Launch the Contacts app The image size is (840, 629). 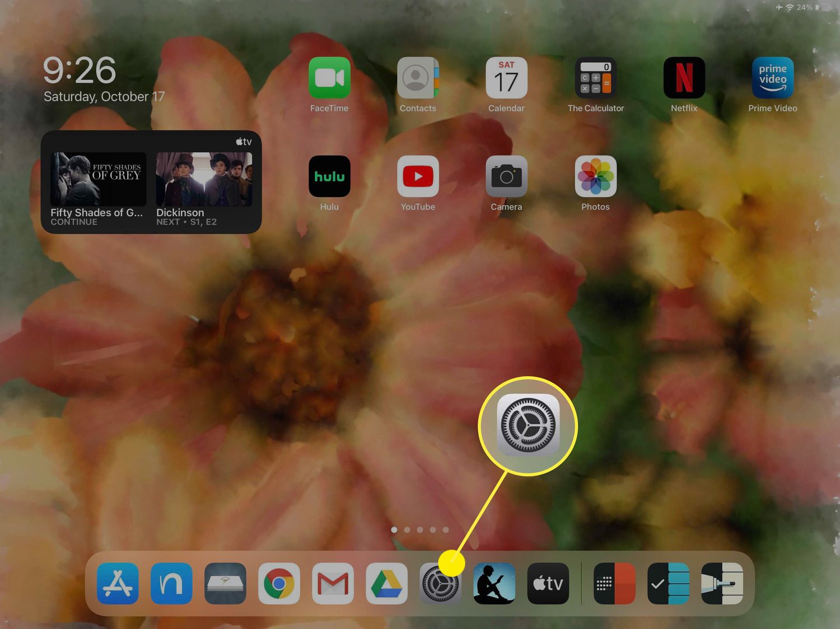(418, 78)
